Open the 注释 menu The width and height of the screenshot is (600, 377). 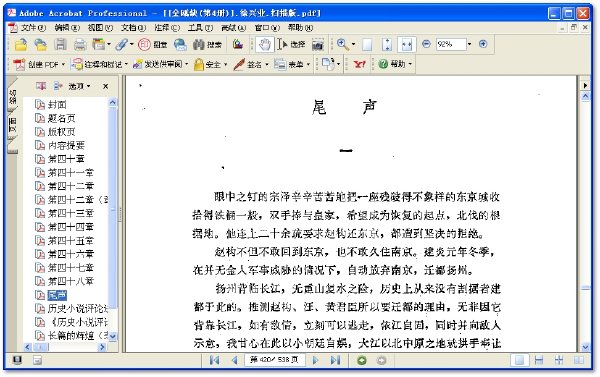click(167, 28)
